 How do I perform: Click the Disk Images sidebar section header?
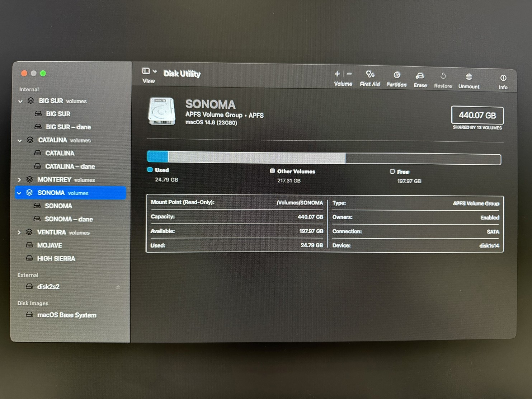point(33,304)
